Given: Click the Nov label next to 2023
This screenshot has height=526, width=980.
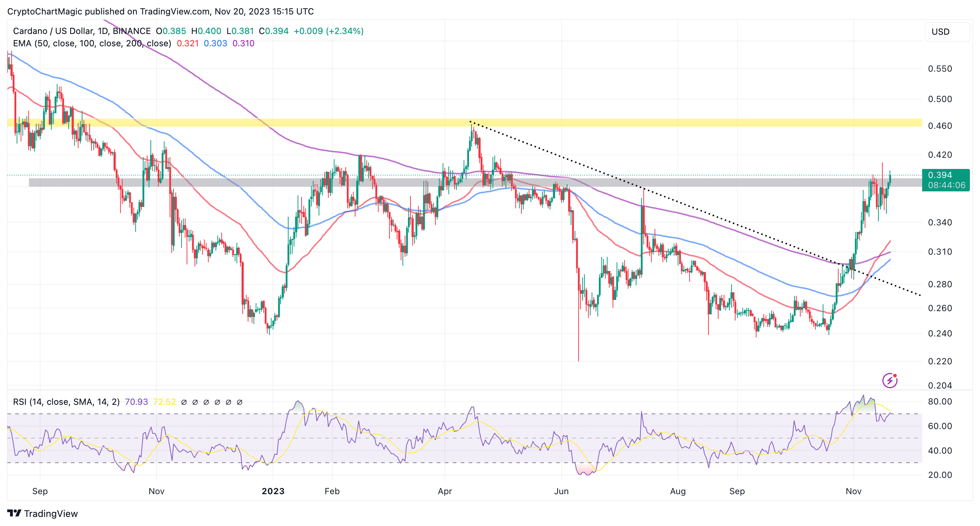Looking at the screenshot, I should click(x=156, y=491).
